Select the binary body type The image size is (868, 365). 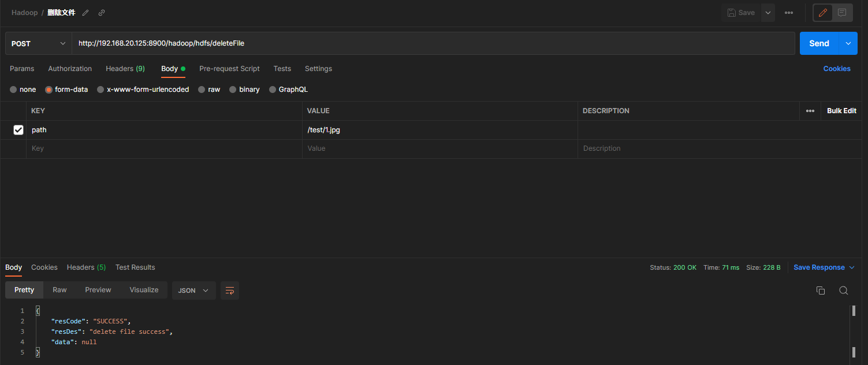point(245,90)
